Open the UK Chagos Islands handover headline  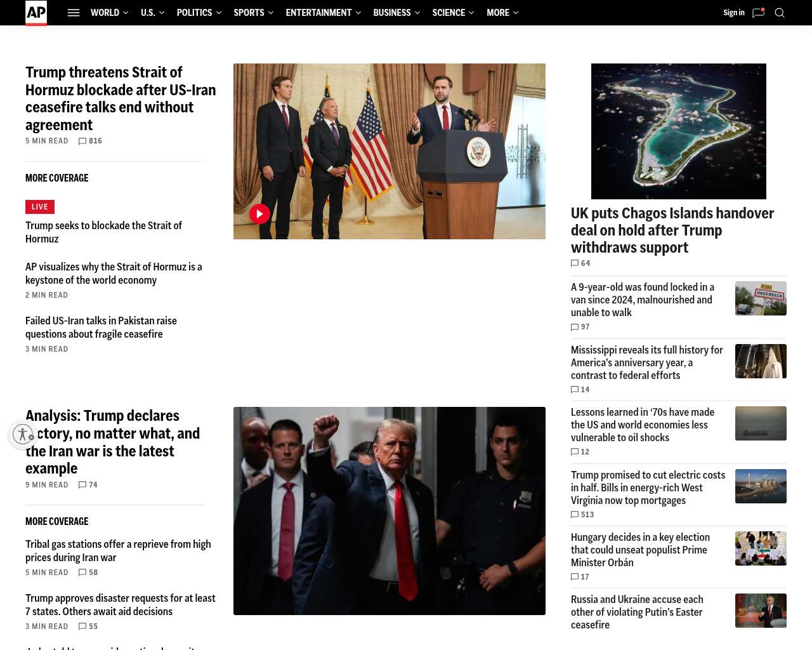[672, 230]
